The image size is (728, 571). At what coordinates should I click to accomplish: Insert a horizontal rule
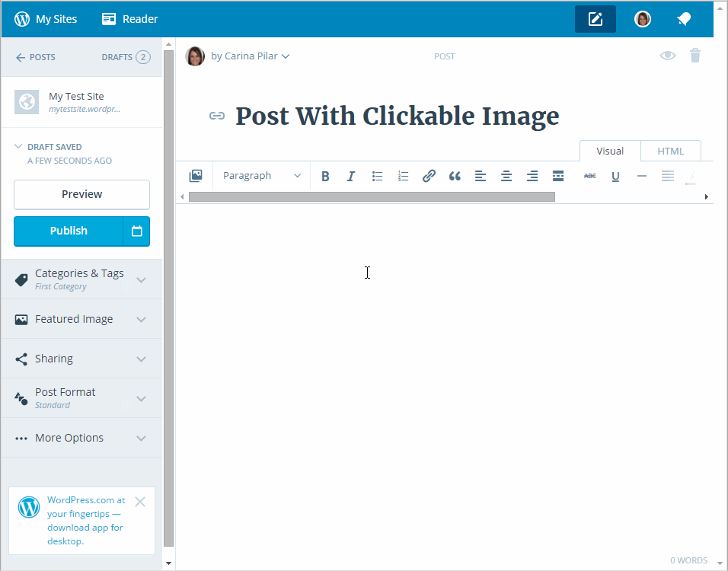coord(642,176)
